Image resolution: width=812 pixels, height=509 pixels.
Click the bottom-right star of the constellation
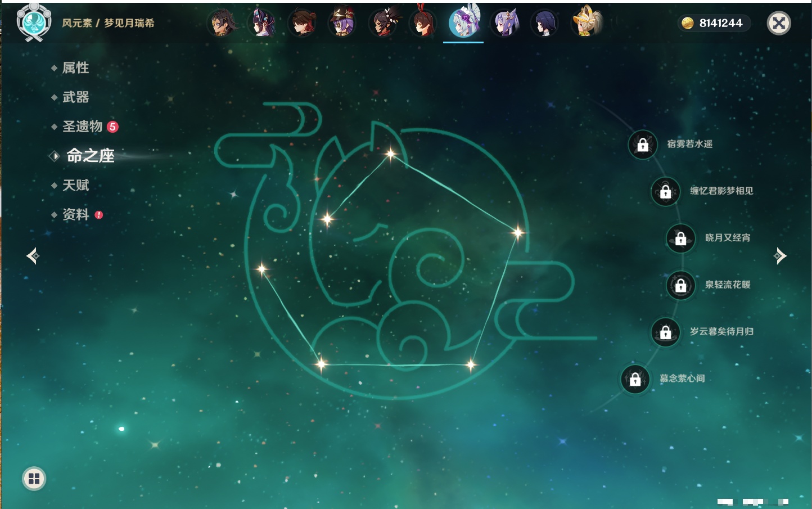point(471,365)
